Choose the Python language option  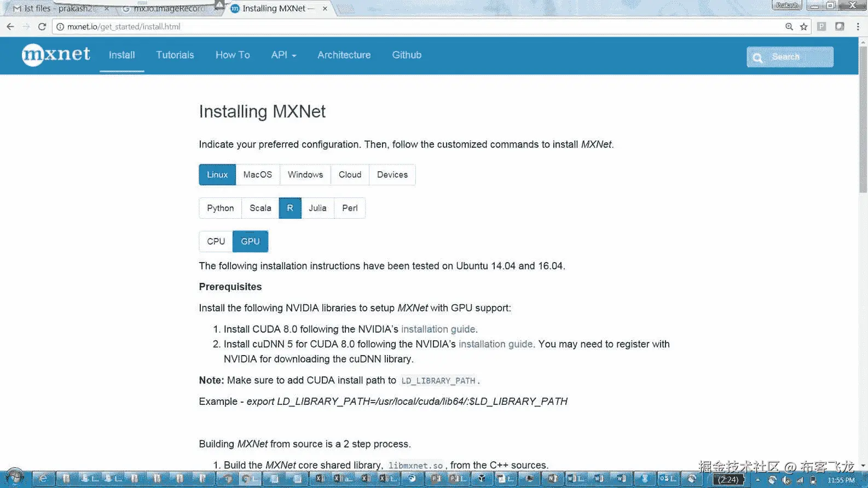tap(221, 208)
